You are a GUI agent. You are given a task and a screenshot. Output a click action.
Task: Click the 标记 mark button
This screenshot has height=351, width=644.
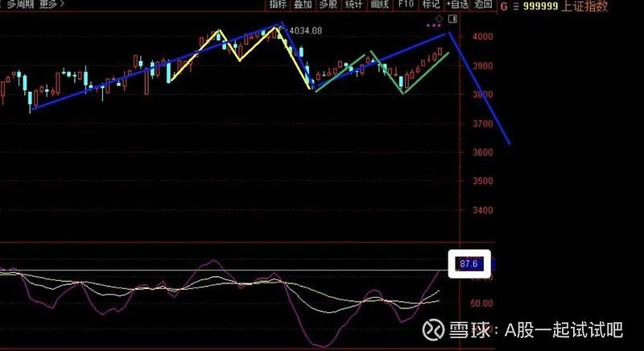[x=431, y=5]
